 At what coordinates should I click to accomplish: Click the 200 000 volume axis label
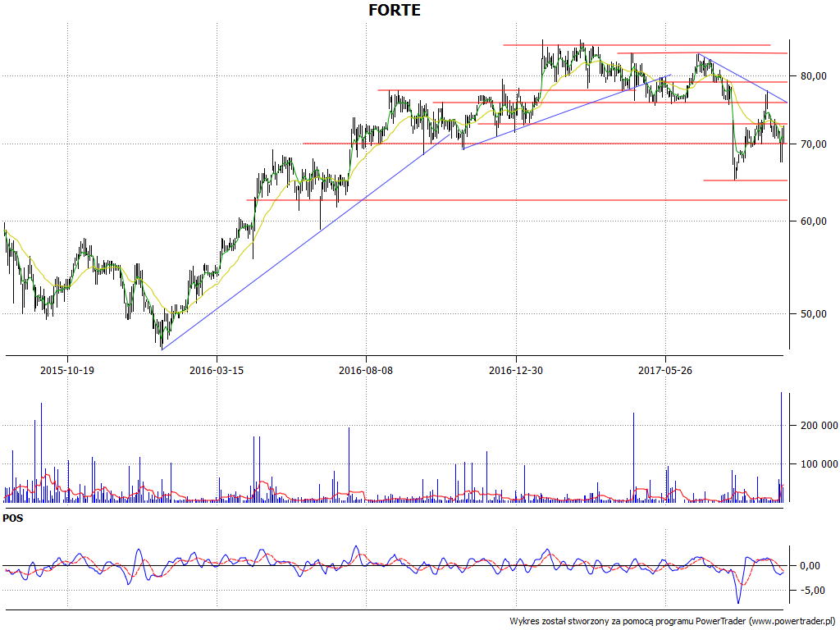click(x=819, y=426)
